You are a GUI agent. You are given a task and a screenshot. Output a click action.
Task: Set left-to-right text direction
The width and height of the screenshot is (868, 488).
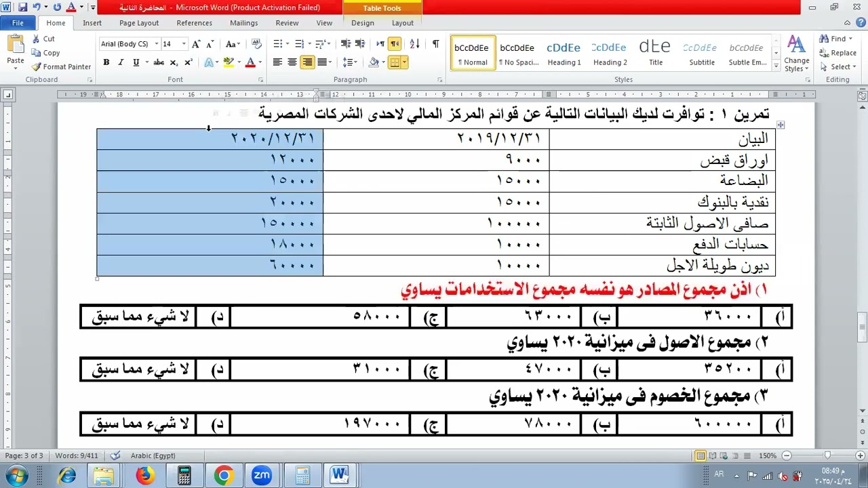[380, 44]
